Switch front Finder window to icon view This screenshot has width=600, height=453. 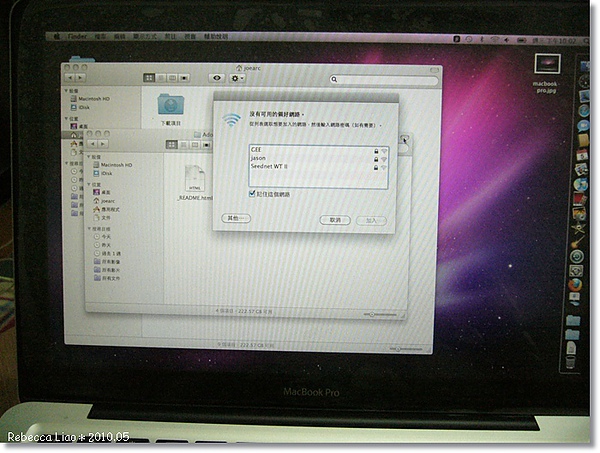point(171,145)
